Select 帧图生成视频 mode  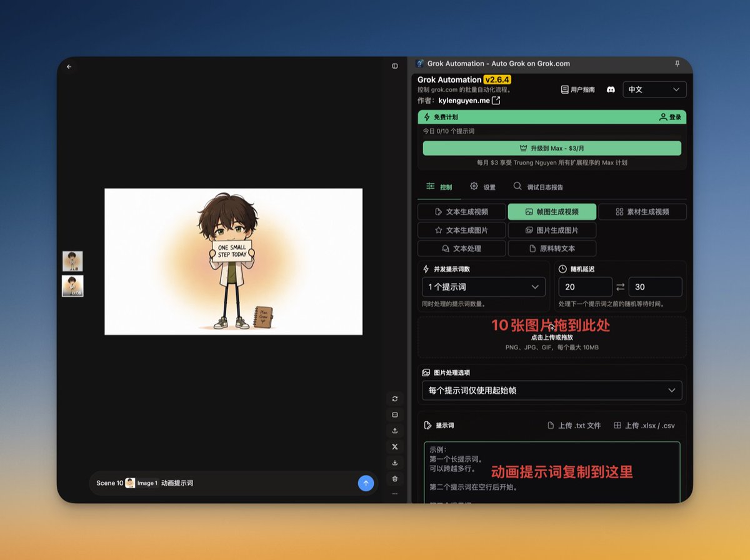[552, 212]
